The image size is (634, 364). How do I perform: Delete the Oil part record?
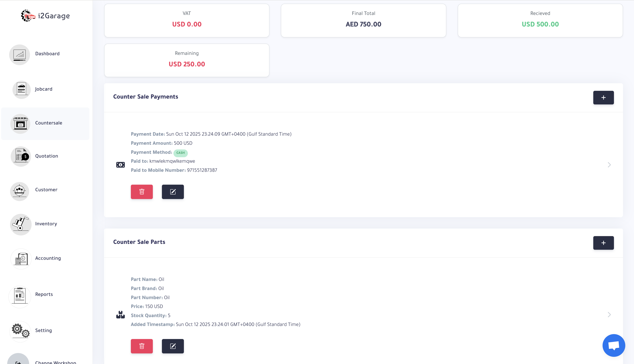[x=142, y=346]
